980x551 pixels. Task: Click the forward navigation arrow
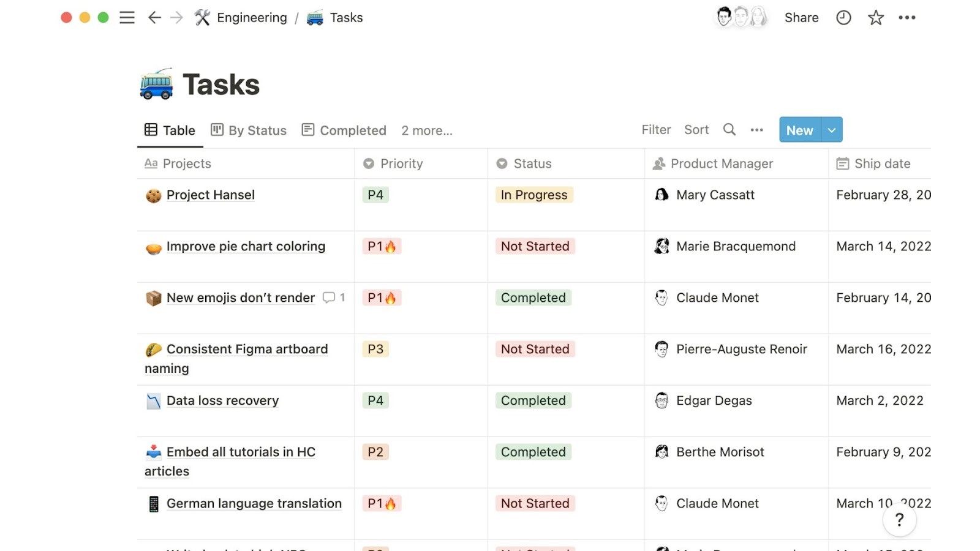pos(177,18)
